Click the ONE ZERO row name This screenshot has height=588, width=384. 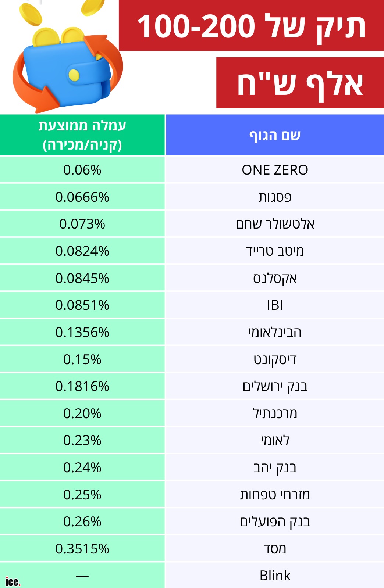tap(275, 170)
